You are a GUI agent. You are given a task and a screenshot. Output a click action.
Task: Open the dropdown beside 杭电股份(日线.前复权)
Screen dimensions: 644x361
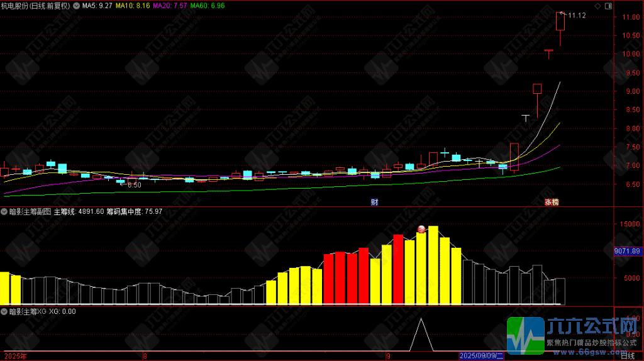[x=76, y=6]
